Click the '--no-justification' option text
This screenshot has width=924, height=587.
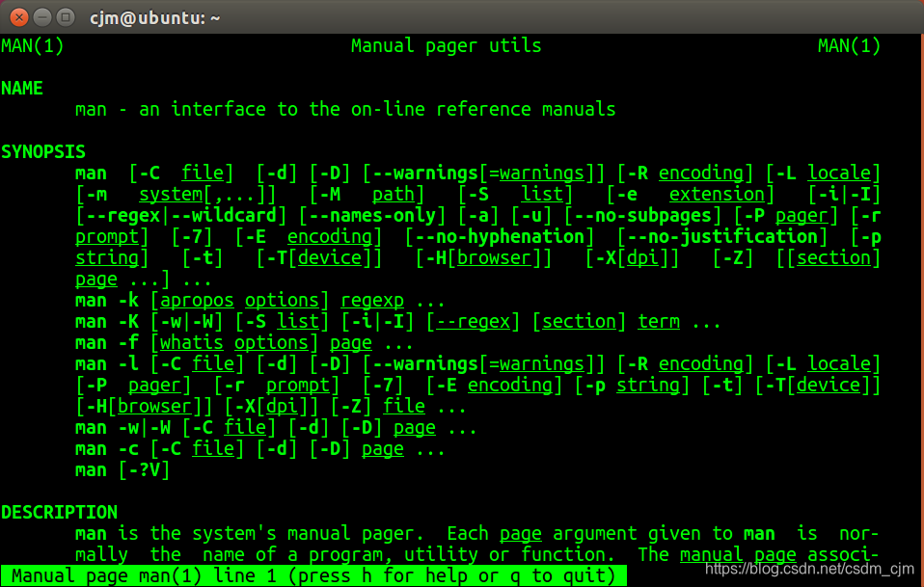[x=722, y=237]
